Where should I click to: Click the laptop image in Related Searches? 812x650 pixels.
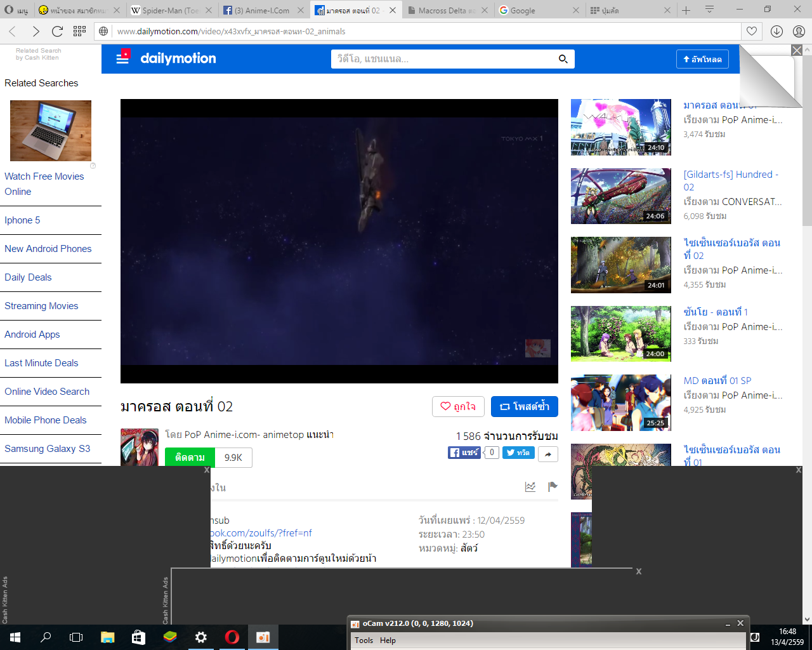tap(51, 131)
